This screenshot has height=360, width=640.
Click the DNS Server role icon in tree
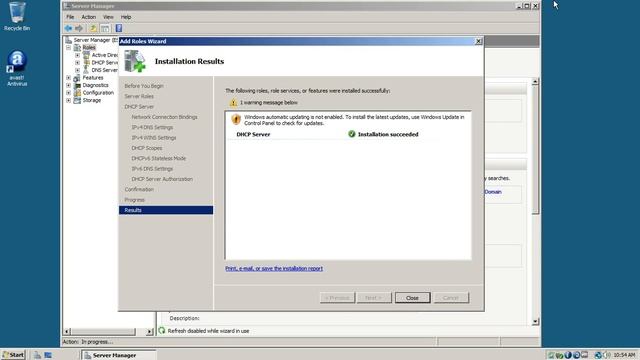point(86,70)
